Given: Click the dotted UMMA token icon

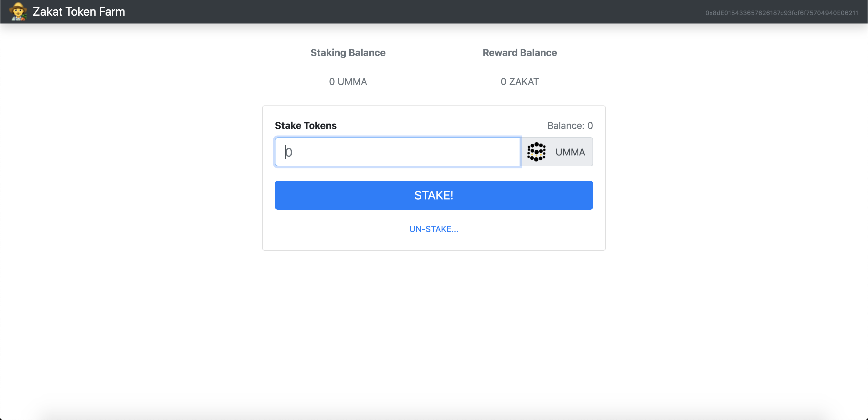Looking at the screenshot, I should pyautogui.click(x=536, y=152).
